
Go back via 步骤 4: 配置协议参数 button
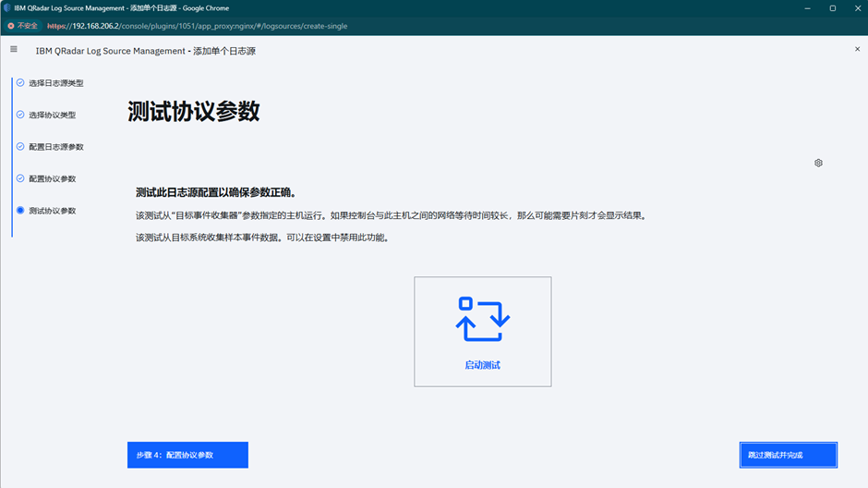pyautogui.click(x=187, y=455)
